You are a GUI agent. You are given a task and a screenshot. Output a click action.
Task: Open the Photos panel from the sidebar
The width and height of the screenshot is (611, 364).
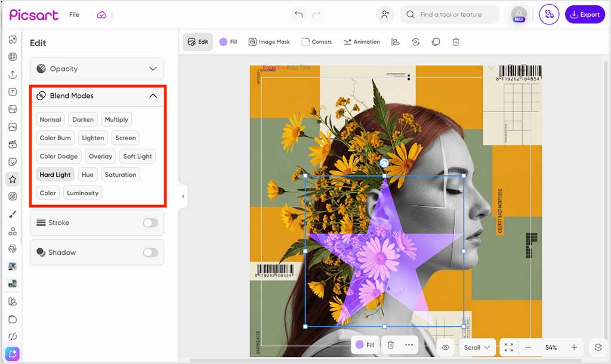point(13,127)
